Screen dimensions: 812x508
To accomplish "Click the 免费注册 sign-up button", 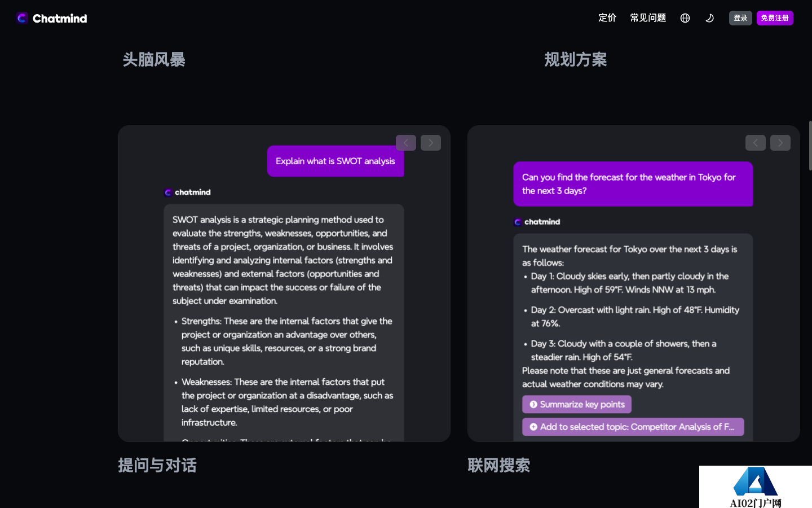I will tap(775, 18).
